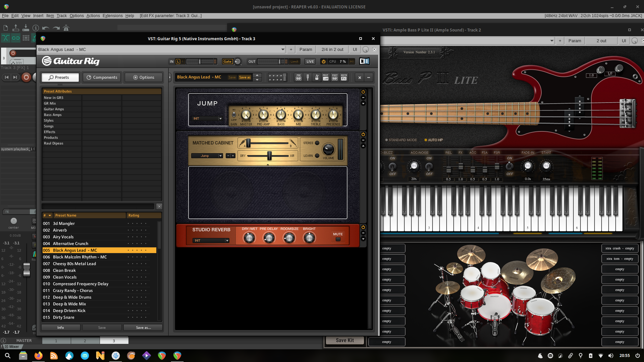Click REAPER's record transport button
Viewport: 644px width, 362px height.
point(26,77)
